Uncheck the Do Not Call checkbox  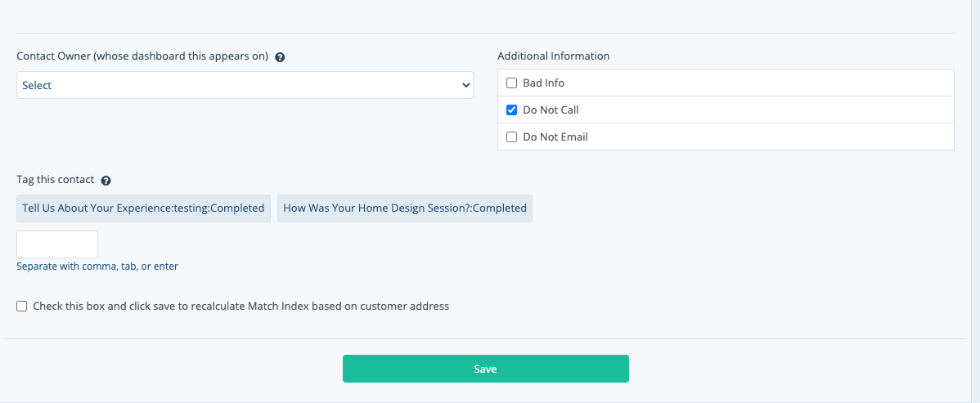coord(512,110)
